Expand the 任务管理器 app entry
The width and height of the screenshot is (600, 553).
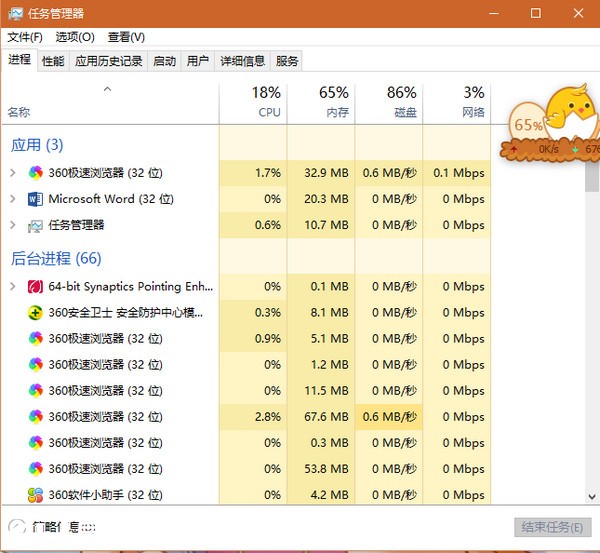click(x=12, y=225)
